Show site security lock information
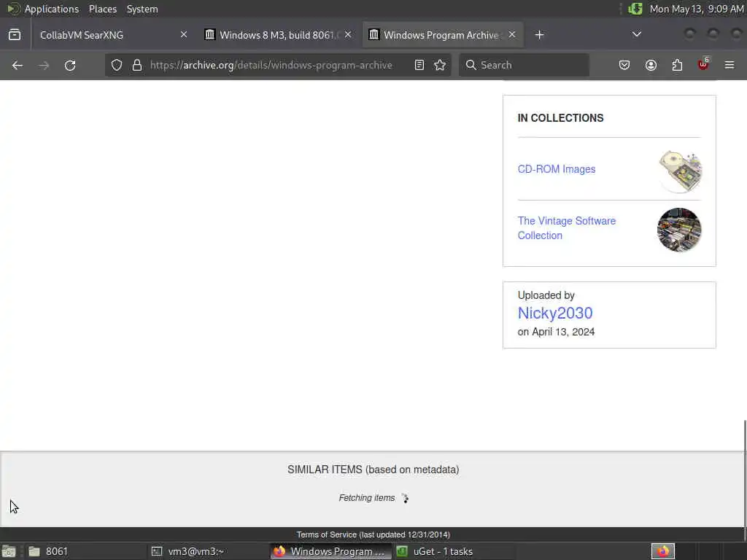 pos(137,65)
